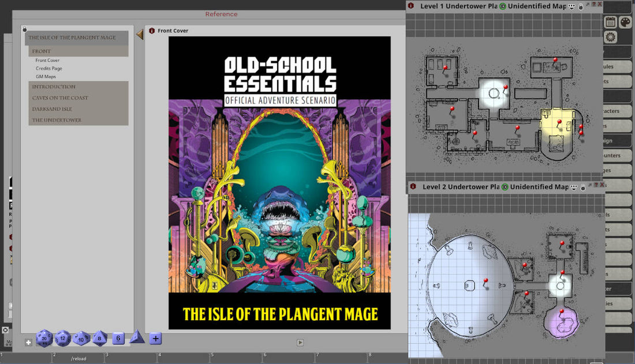Expand the Introduction chapter
The height and width of the screenshot is (364, 635).
54,87
